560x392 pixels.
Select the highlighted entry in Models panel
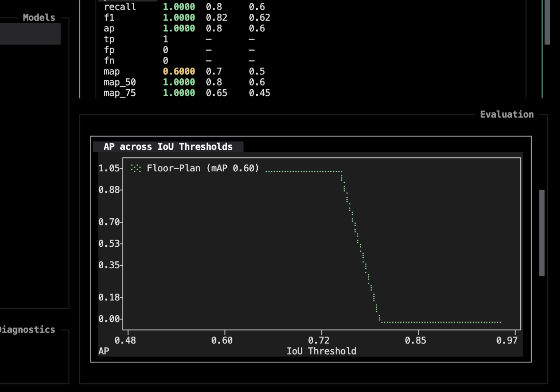pos(30,34)
